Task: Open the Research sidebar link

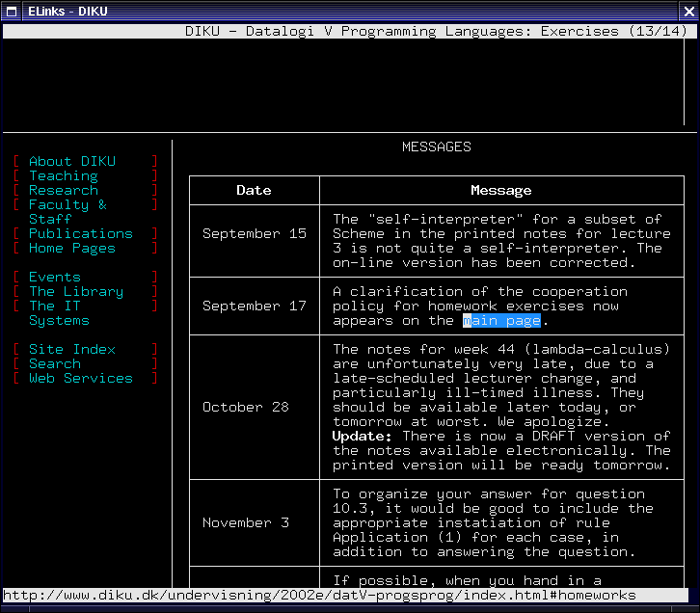Action: click(x=63, y=190)
